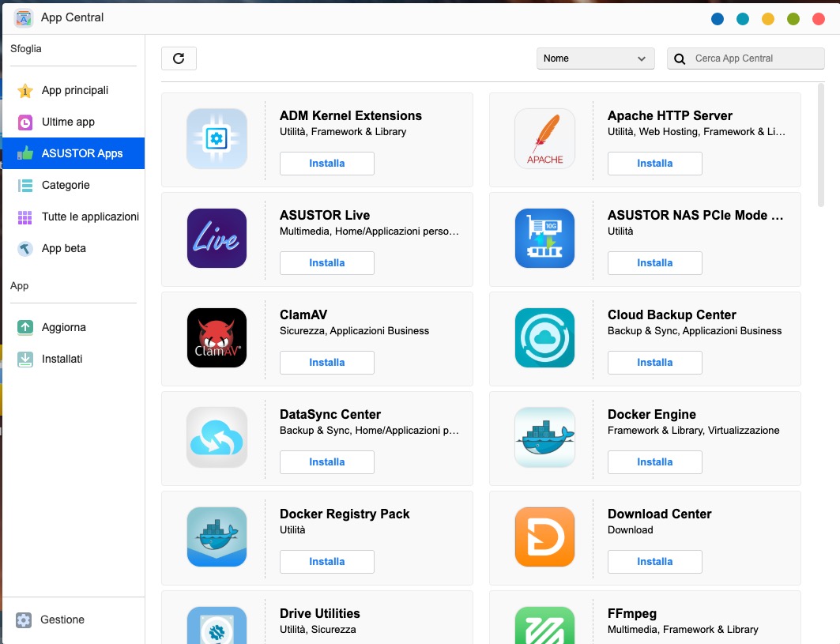Select ASUSTOR Apps in sidebar
This screenshot has height=644, width=840.
click(x=73, y=154)
